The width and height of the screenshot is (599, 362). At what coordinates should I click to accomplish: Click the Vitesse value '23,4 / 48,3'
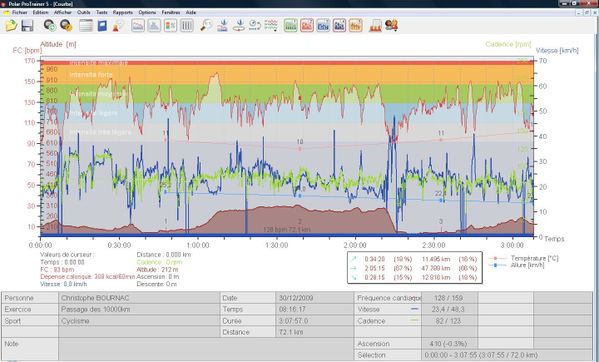448,309
